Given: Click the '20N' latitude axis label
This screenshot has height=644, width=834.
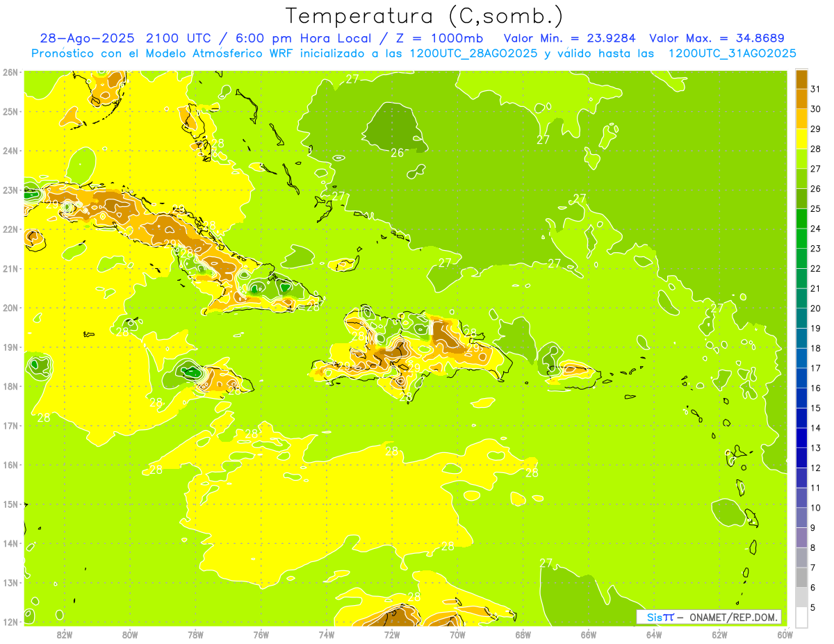Looking at the screenshot, I should click(10, 308).
